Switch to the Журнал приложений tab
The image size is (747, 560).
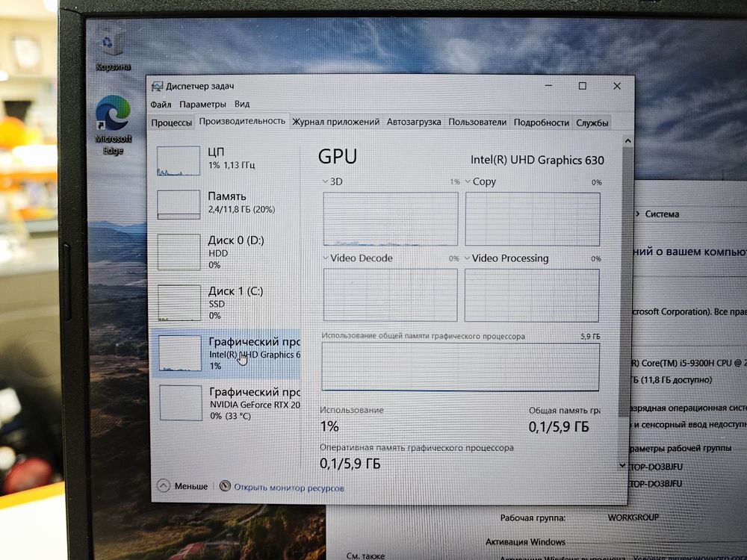(x=335, y=122)
